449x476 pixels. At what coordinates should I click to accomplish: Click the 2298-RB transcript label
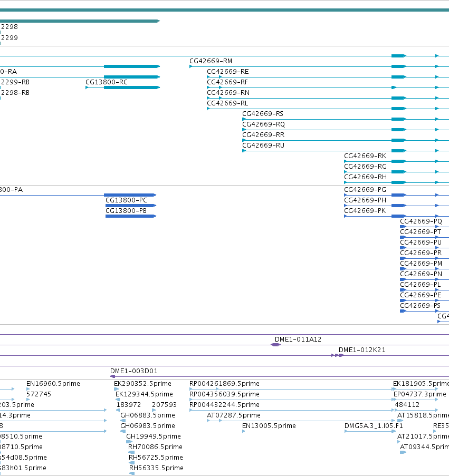[x=15, y=93]
